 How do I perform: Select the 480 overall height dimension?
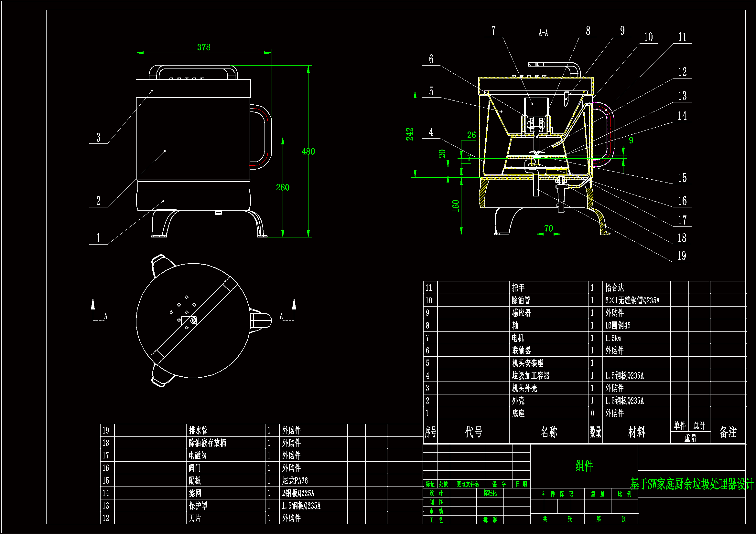308,152
